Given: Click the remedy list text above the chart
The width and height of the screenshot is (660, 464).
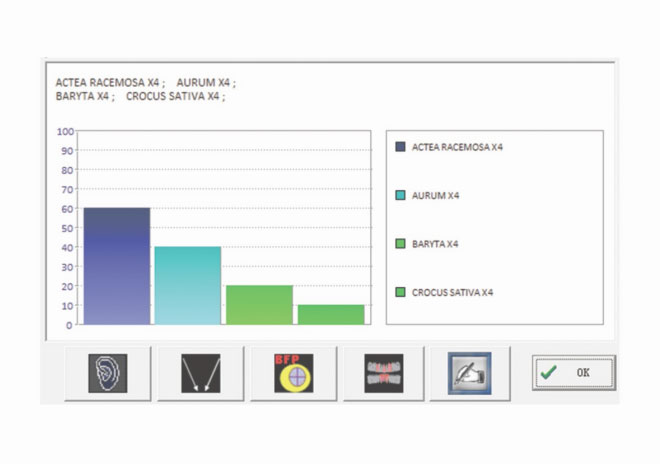Looking at the screenshot, I should (x=145, y=90).
